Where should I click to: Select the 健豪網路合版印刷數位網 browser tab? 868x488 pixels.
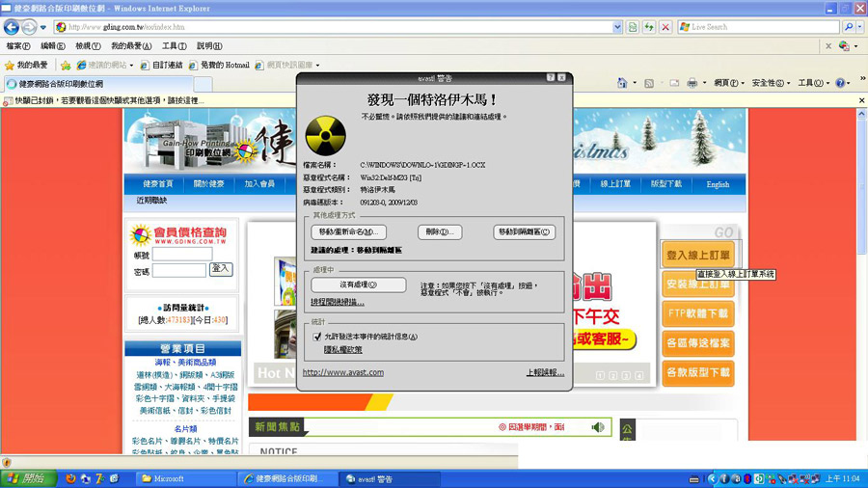tap(98, 84)
